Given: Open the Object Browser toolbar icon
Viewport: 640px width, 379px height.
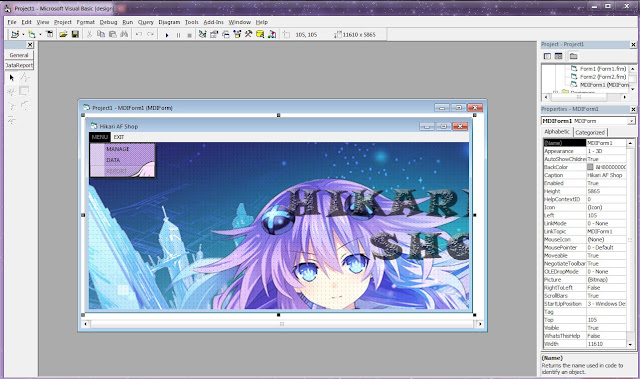Looking at the screenshot, I should (x=237, y=35).
